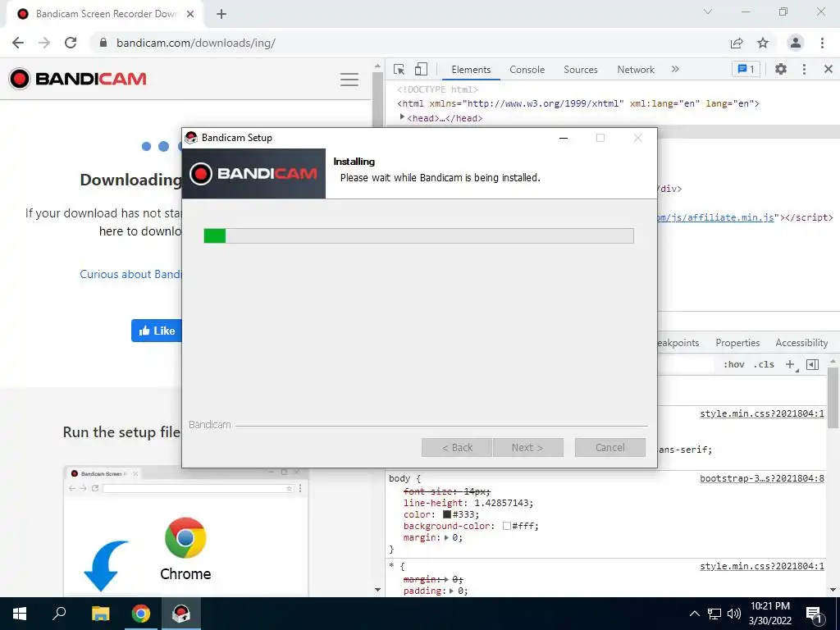Image resolution: width=840 pixels, height=630 pixels.
Task: Open style.min.css link beside the * rule
Action: click(762, 566)
